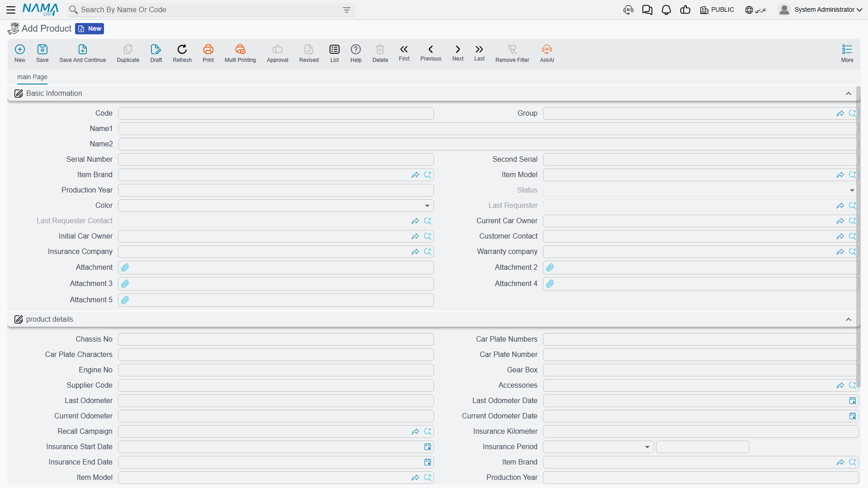Collapse the Basic Information section
This screenshot has height=488, width=868.
coord(849,94)
